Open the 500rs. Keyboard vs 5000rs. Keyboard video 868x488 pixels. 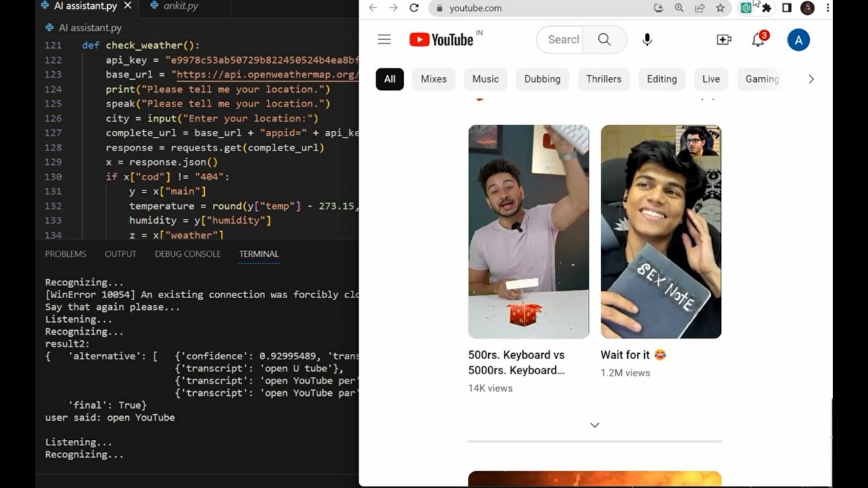tap(529, 230)
